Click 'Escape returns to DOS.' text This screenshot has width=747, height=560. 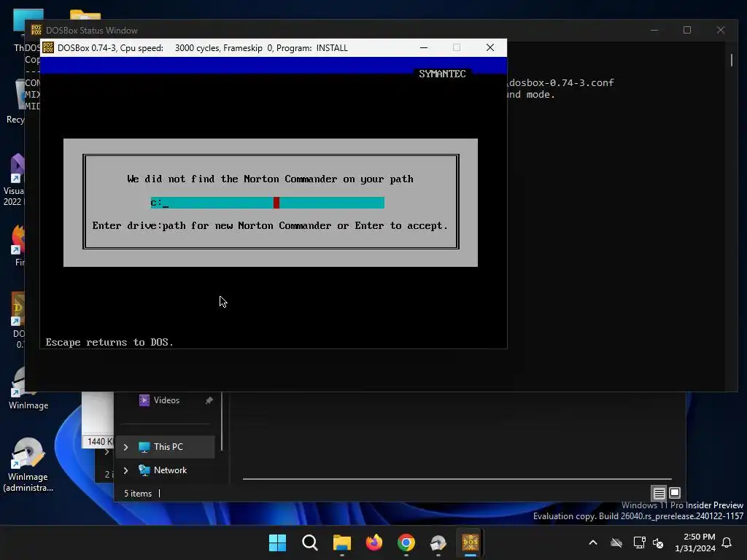point(109,343)
